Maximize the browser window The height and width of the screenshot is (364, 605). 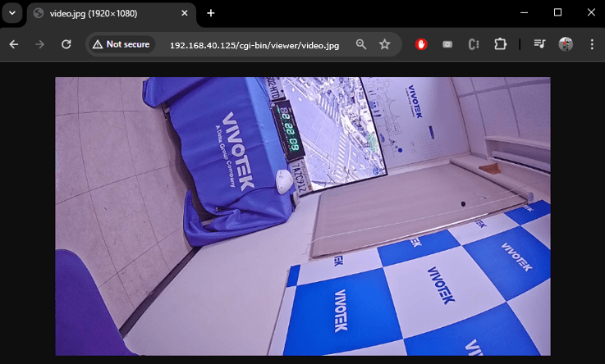pos(557,12)
